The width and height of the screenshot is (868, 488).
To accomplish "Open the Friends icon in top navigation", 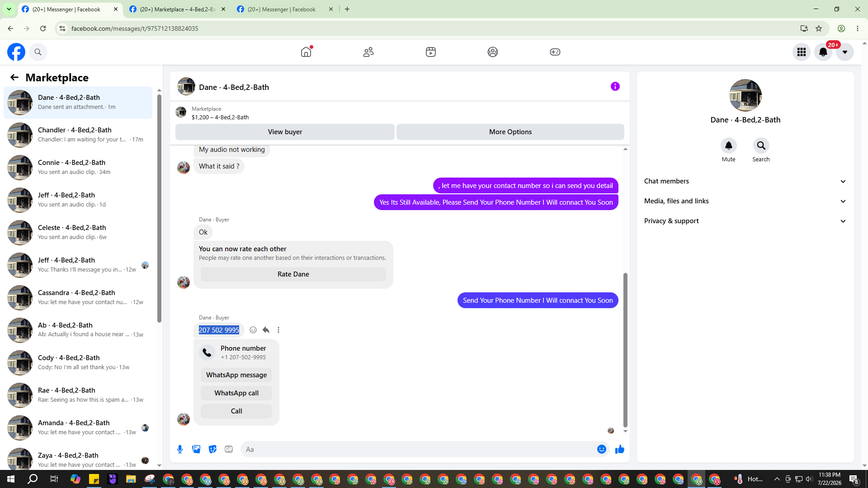I will pyautogui.click(x=368, y=52).
